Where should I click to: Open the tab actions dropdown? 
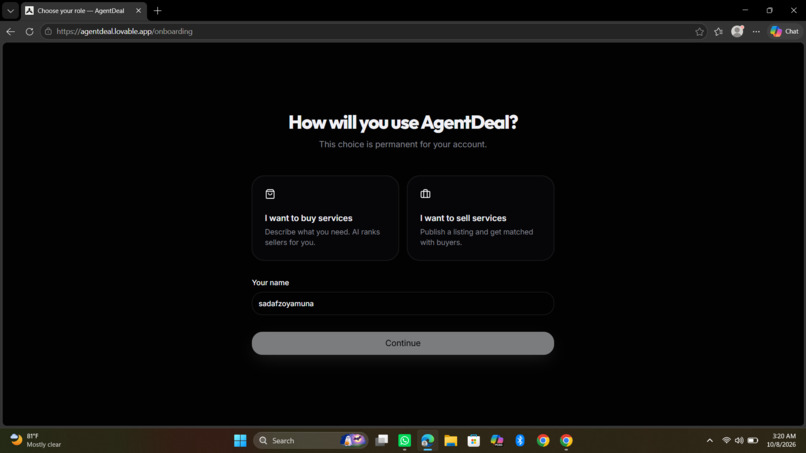[10, 10]
